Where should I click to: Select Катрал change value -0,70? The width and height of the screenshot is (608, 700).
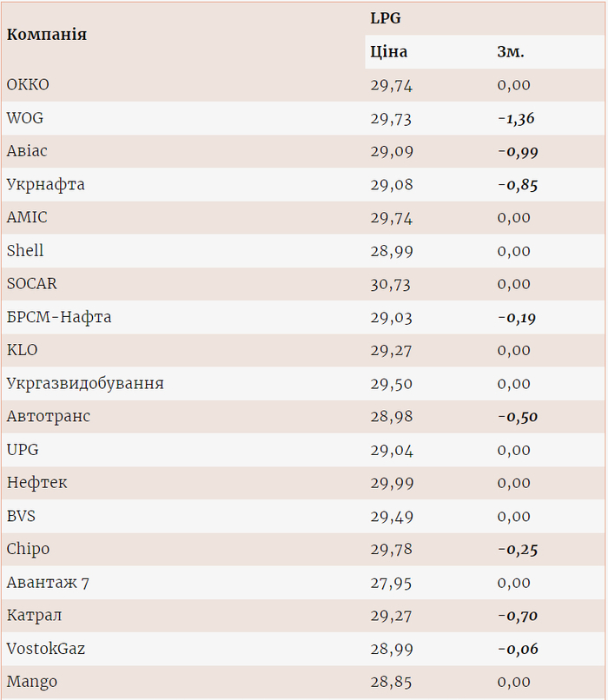point(518,616)
